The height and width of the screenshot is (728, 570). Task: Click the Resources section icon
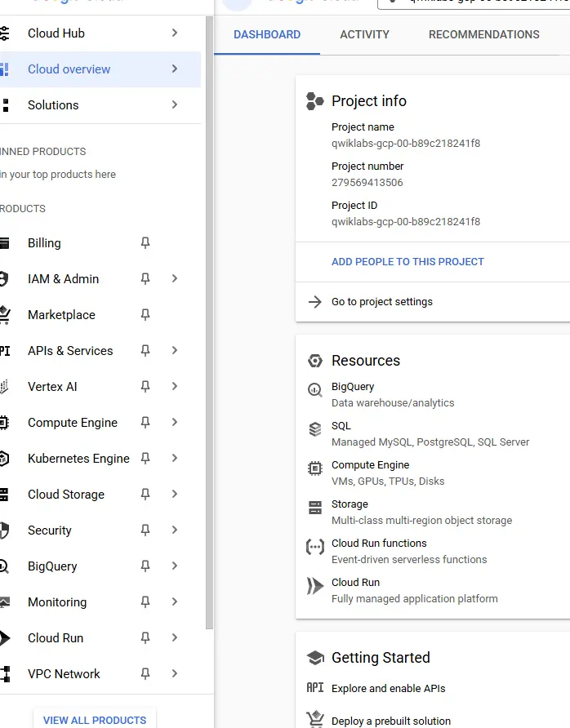[315, 361]
